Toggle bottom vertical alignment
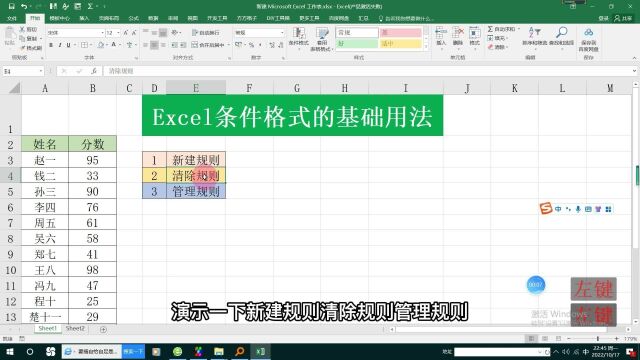 pyautogui.click(x=163, y=33)
